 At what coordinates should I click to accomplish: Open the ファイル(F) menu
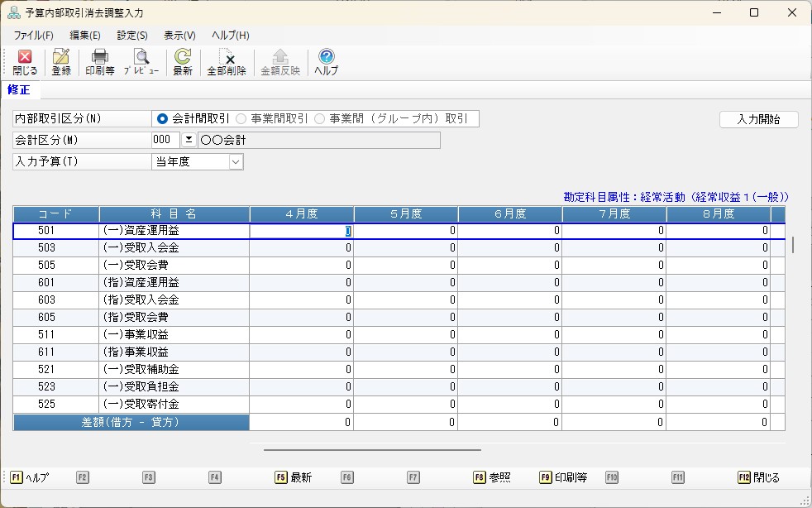(33, 36)
